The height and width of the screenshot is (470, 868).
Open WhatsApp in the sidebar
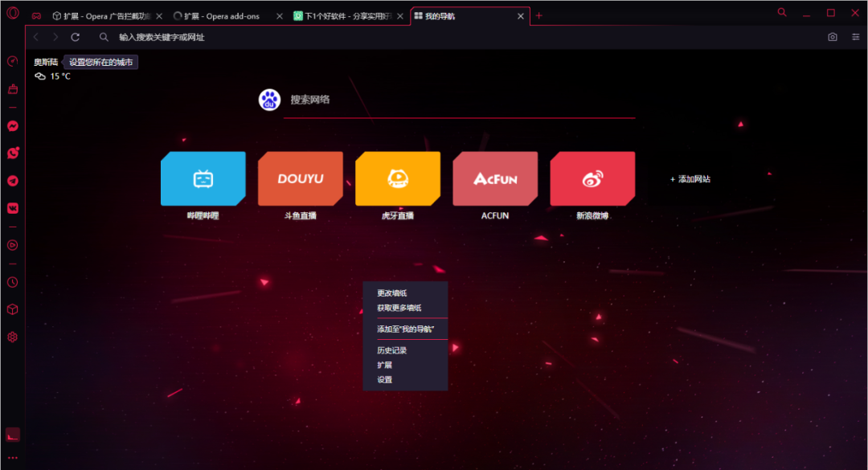click(x=12, y=153)
